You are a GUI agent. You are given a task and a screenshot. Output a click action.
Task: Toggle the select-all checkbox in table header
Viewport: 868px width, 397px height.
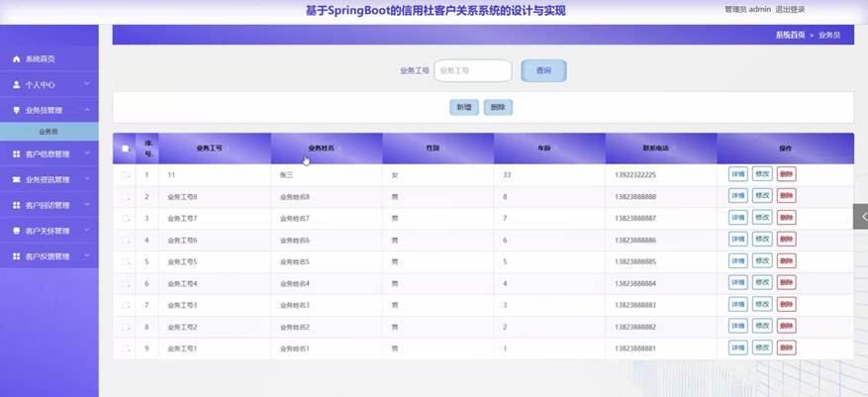click(x=125, y=149)
